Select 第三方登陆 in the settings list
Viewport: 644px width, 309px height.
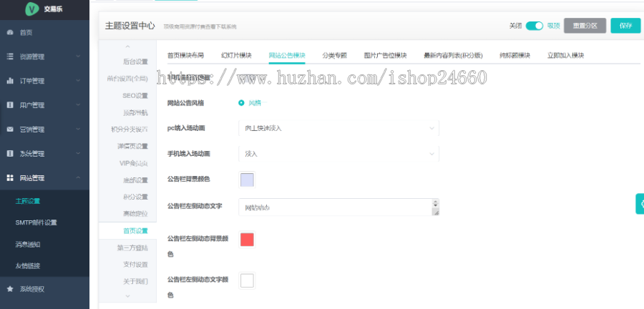132,247
